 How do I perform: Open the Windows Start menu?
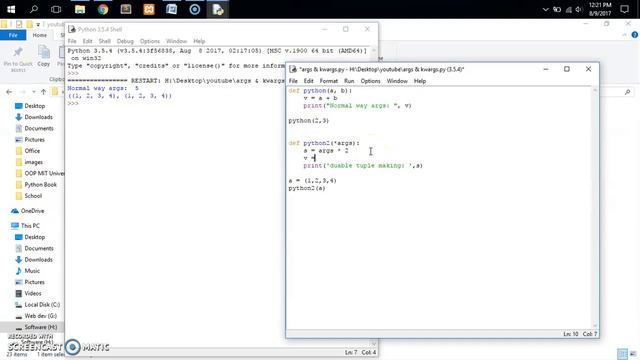pos(11,9)
